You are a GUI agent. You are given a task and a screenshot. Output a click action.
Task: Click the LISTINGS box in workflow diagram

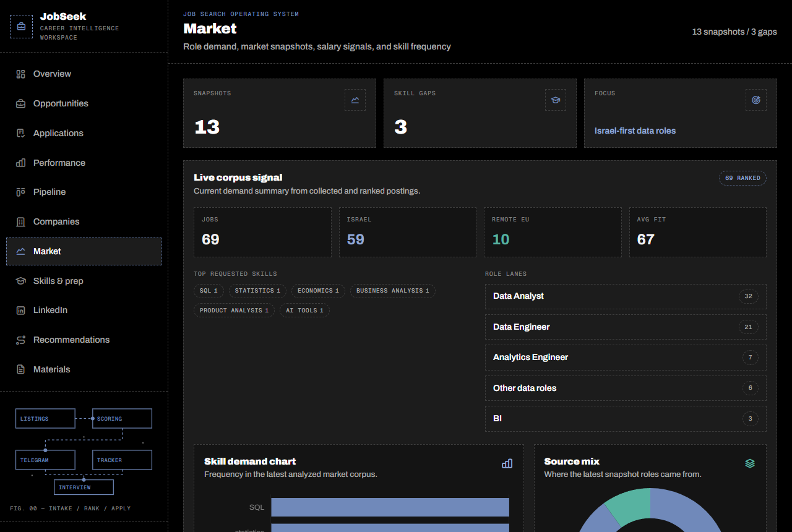tap(45, 419)
